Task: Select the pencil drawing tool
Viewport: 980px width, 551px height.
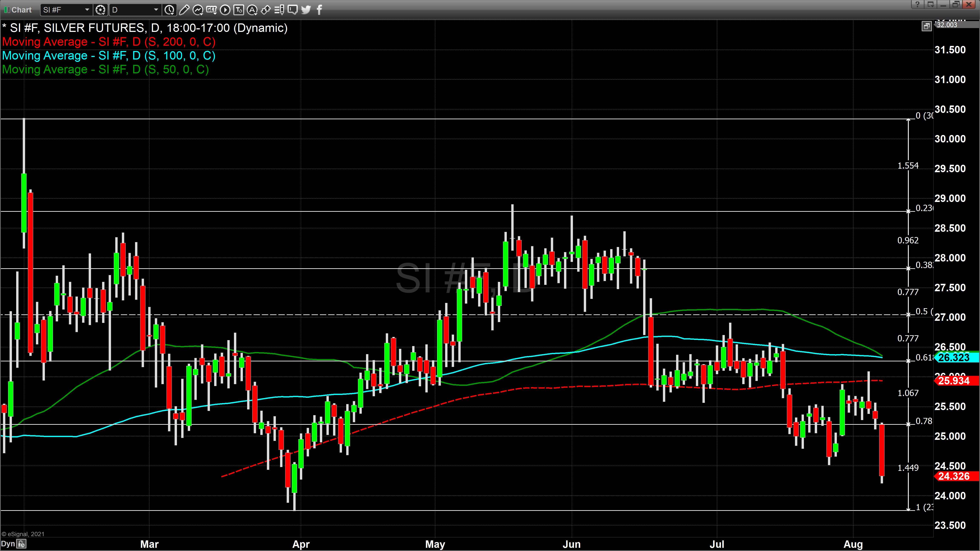Action: (184, 10)
